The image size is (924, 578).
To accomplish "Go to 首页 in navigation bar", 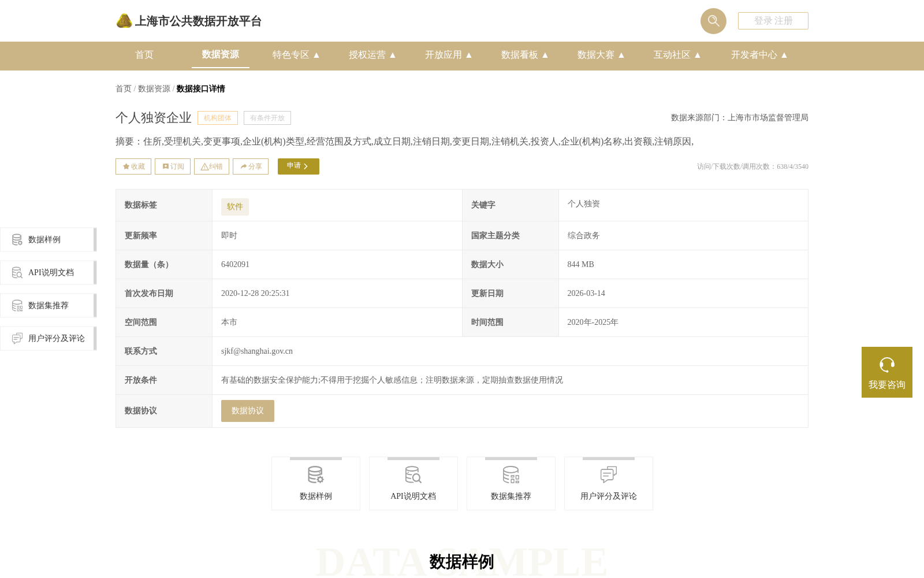I will [144, 55].
